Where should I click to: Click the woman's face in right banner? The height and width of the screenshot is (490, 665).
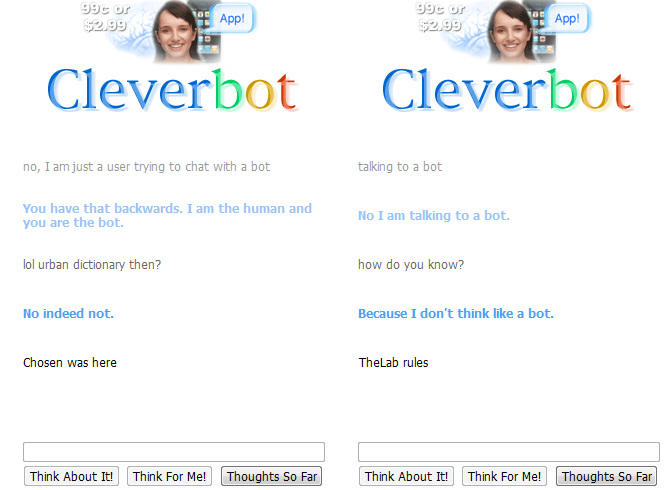coord(509,31)
